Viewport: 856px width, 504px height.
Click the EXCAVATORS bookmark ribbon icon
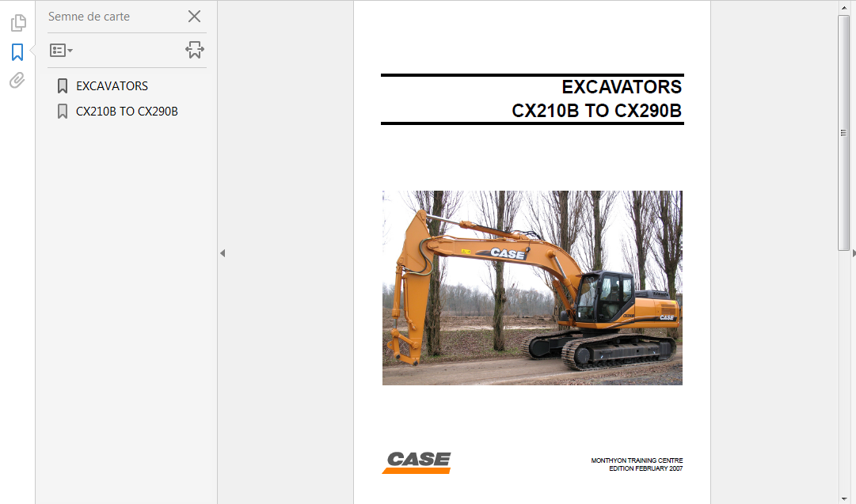click(x=63, y=85)
